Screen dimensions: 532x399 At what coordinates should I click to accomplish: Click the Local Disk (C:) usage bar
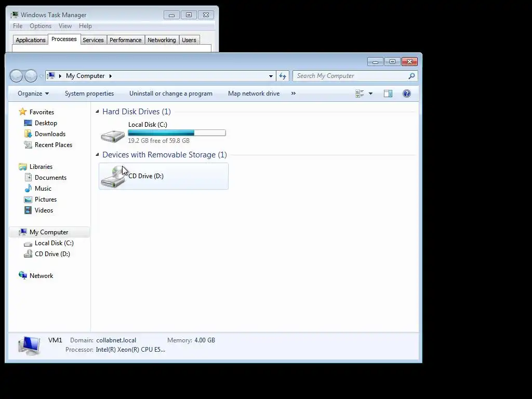pos(177,132)
